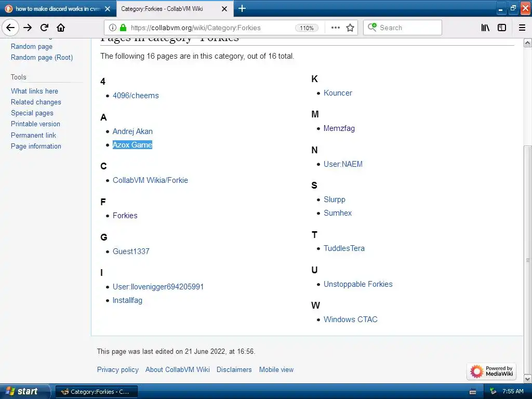Go back with the browser back arrow

[x=10, y=28]
